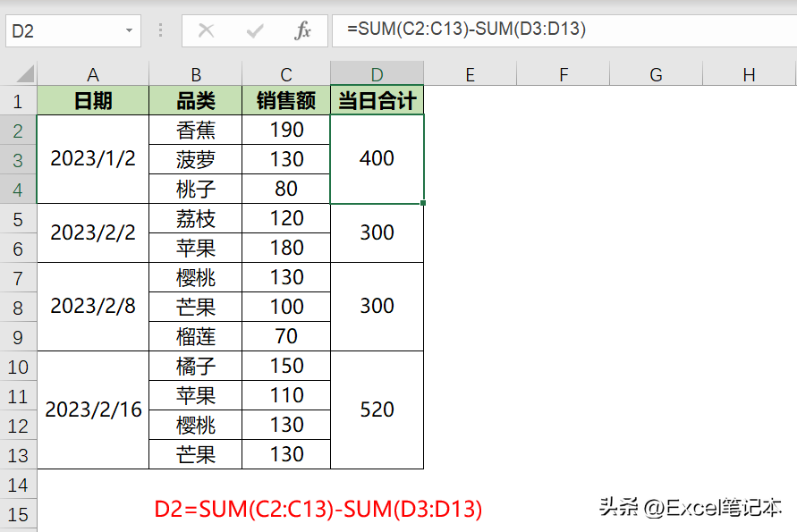Screen dimensions: 797x532
Task: Select row 14 header
Action: point(18,485)
